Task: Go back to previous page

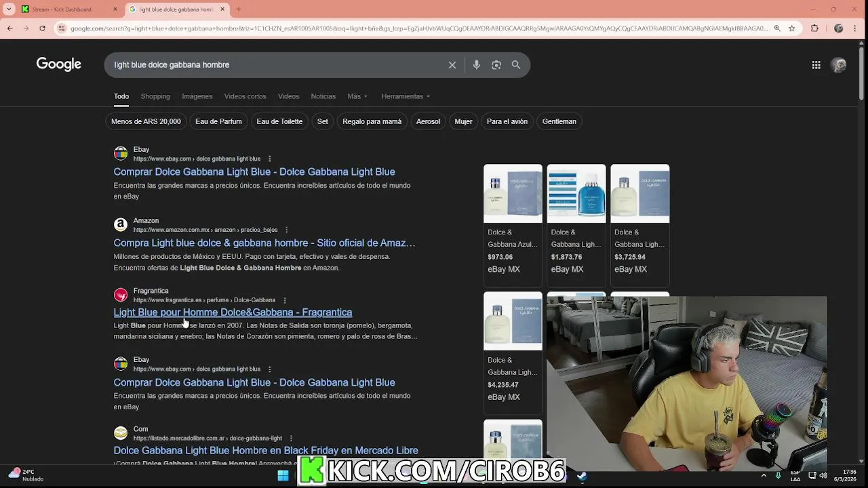Action: (9, 28)
